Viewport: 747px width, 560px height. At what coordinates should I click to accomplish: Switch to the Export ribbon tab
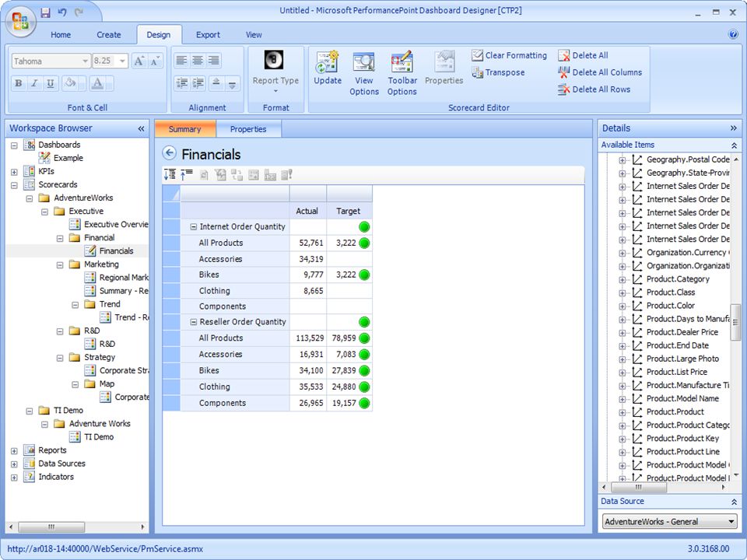(208, 35)
